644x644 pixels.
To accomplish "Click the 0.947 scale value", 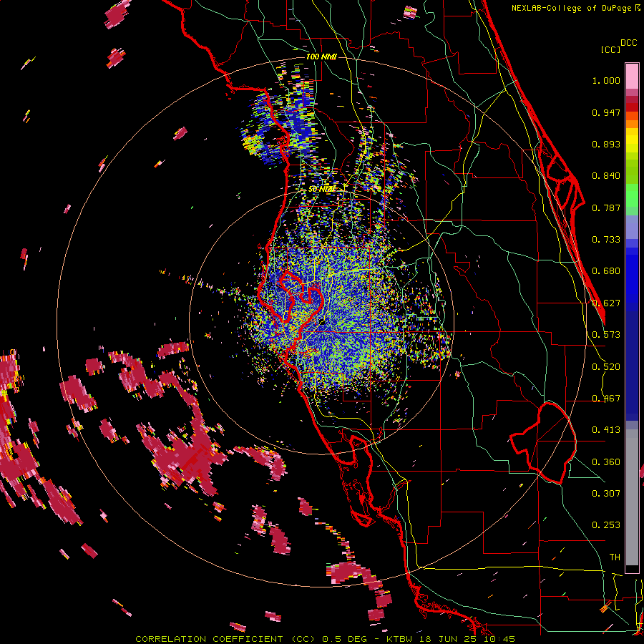I will coord(606,112).
